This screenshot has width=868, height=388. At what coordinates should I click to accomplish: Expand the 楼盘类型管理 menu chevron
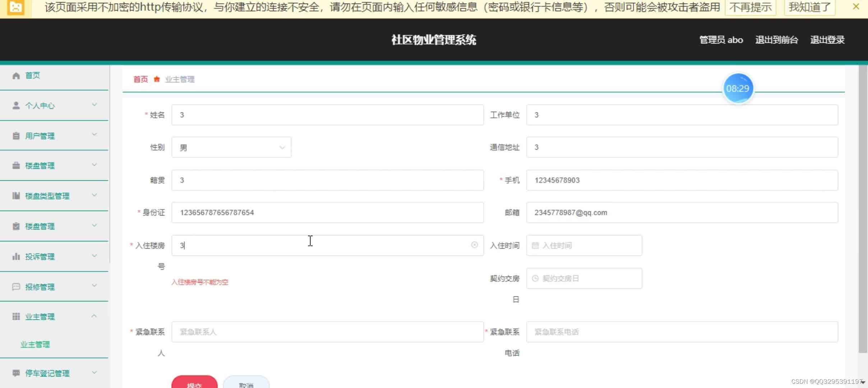[94, 195]
